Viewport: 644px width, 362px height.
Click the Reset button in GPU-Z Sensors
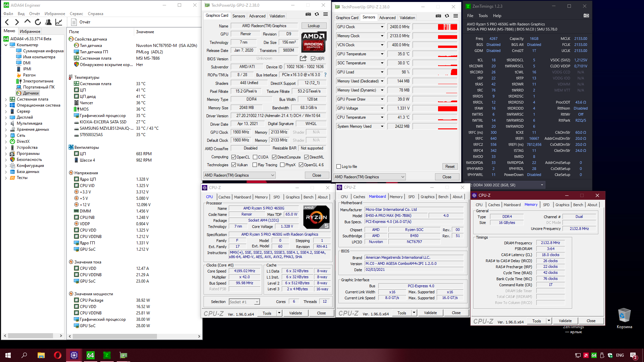coord(449,167)
